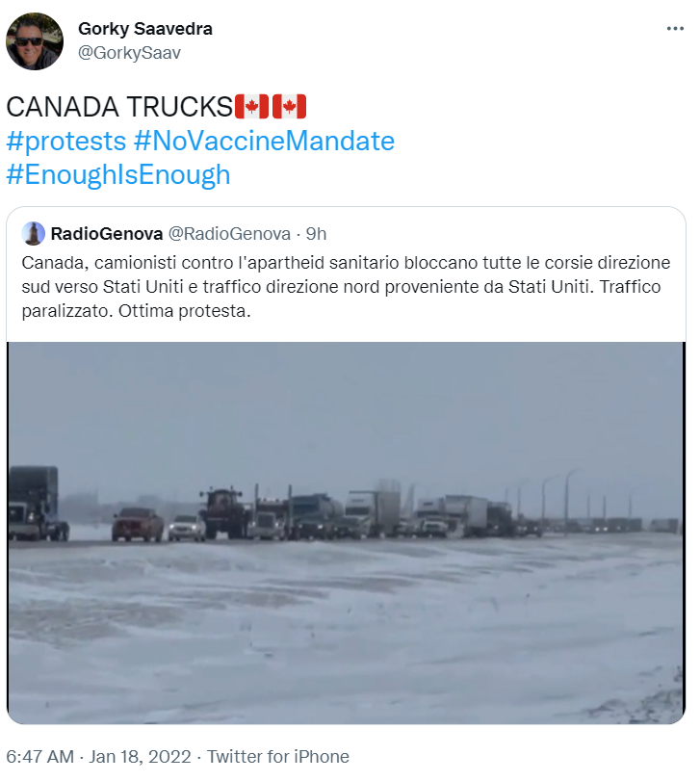Click the 6:47 AM tweet time

point(39,757)
